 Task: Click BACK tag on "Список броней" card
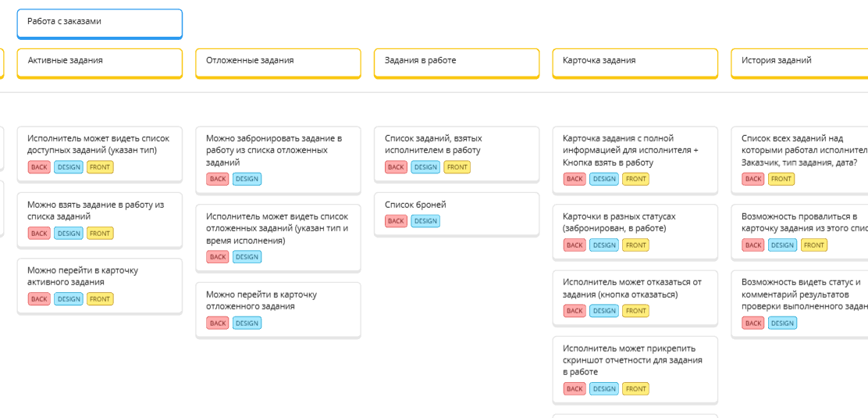(x=397, y=221)
